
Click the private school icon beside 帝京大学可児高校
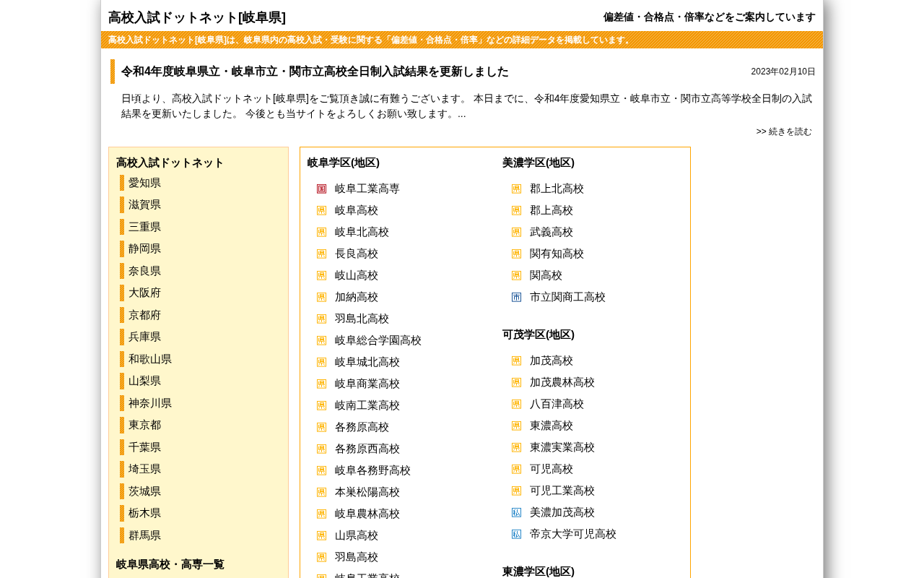(x=516, y=534)
